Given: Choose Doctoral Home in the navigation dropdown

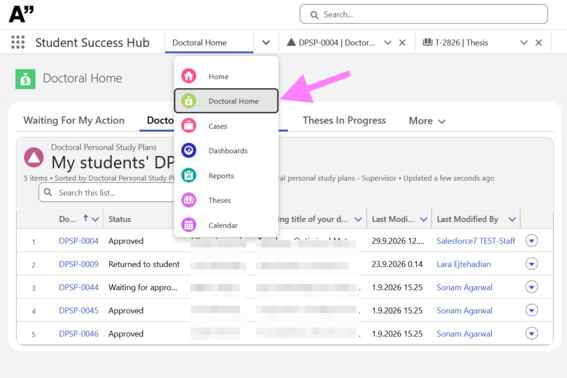Looking at the screenshot, I should pyautogui.click(x=226, y=101).
